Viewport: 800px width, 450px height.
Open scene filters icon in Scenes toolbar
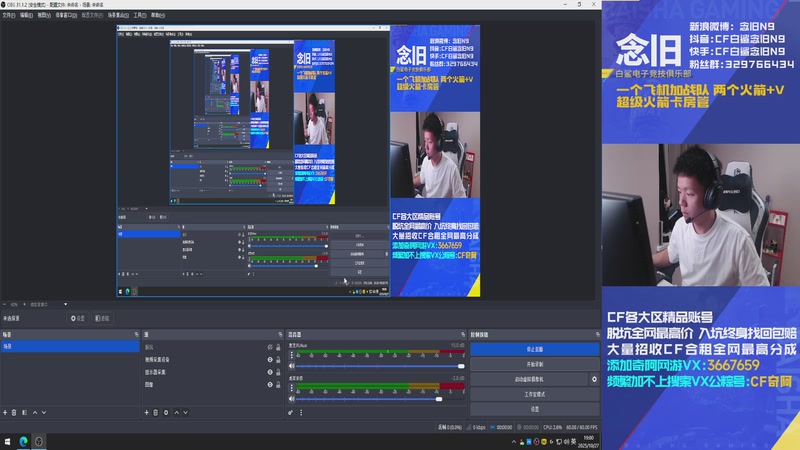pos(24,412)
